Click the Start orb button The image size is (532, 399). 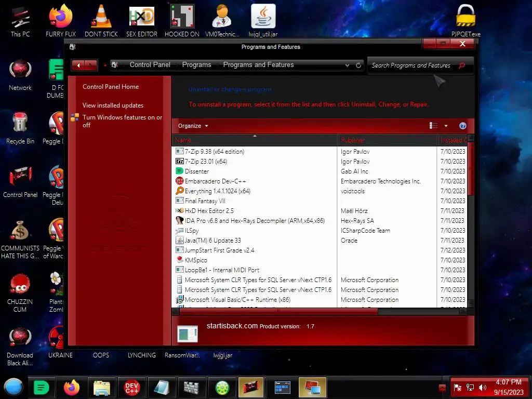tap(14, 387)
